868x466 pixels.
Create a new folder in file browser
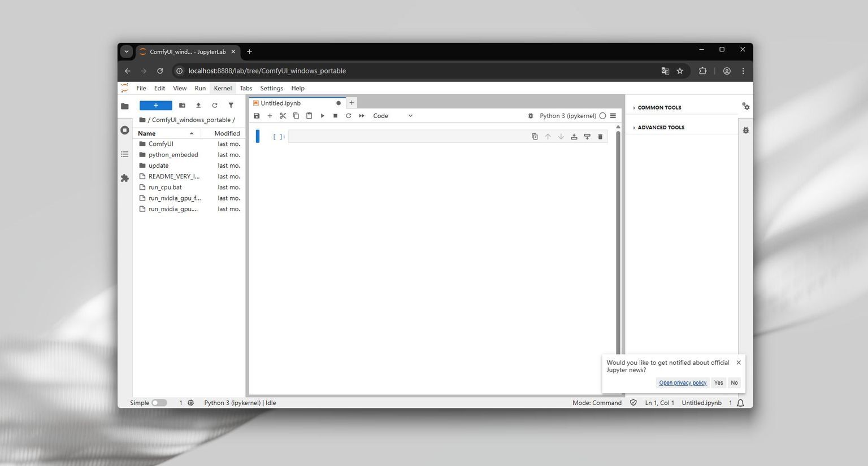[x=182, y=106]
